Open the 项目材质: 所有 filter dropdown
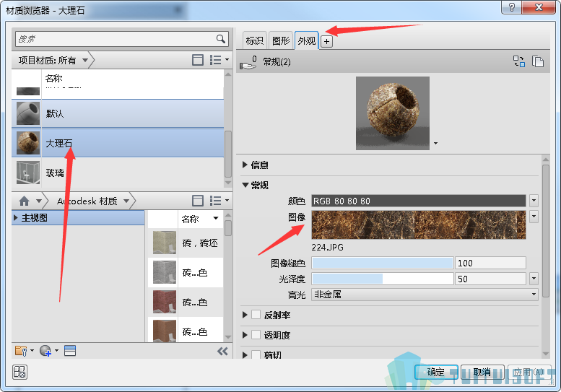Image resolution: width=561 pixels, height=392 pixels. pyautogui.click(x=53, y=60)
